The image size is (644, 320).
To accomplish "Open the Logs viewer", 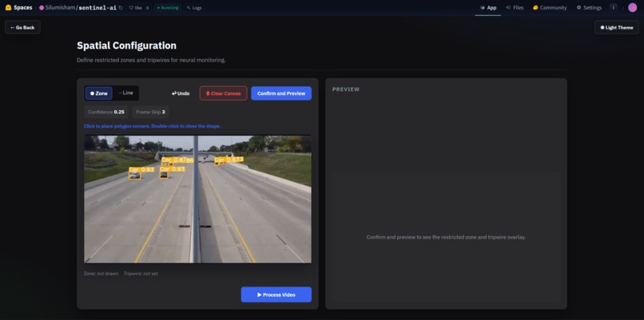I will [x=193, y=8].
